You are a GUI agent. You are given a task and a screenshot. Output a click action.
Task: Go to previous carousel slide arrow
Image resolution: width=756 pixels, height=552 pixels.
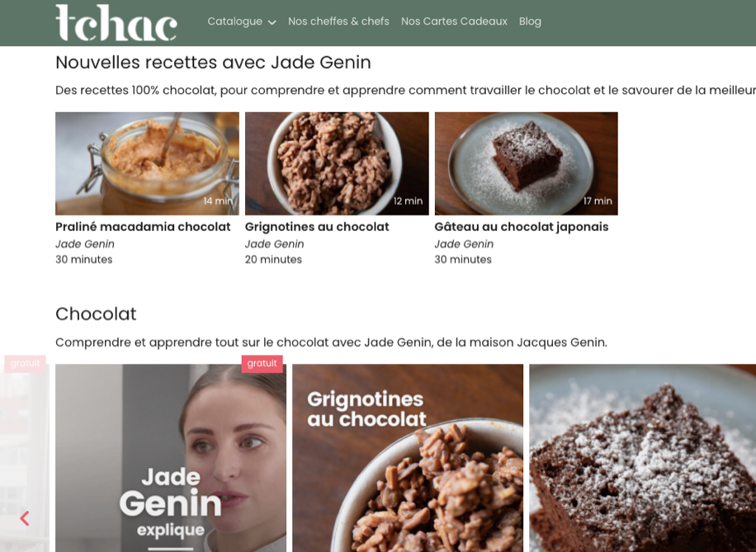coord(25,518)
